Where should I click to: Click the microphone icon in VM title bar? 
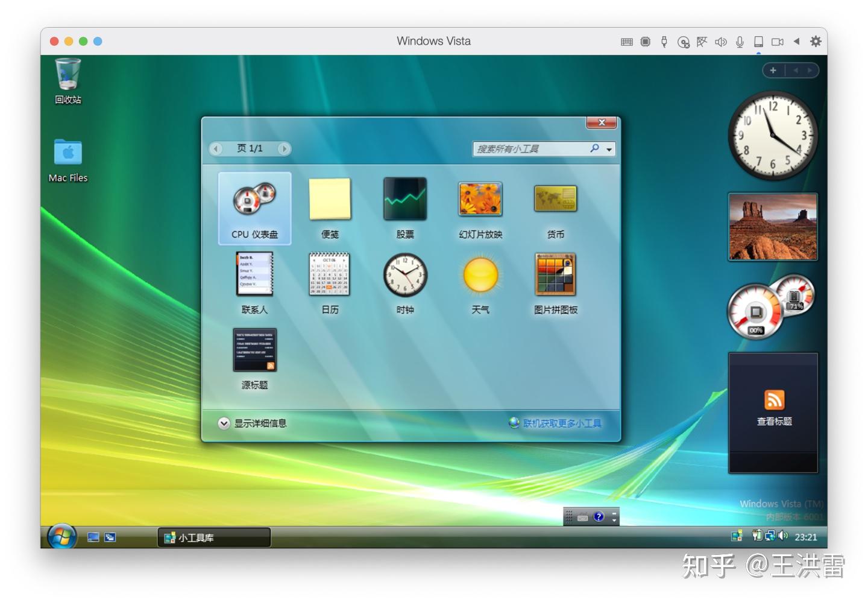point(740,42)
